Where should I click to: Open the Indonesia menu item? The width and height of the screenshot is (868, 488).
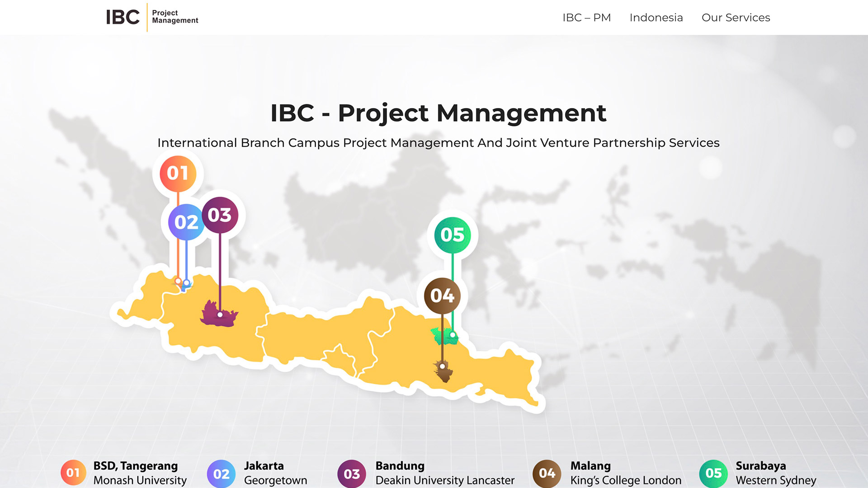[656, 18]
